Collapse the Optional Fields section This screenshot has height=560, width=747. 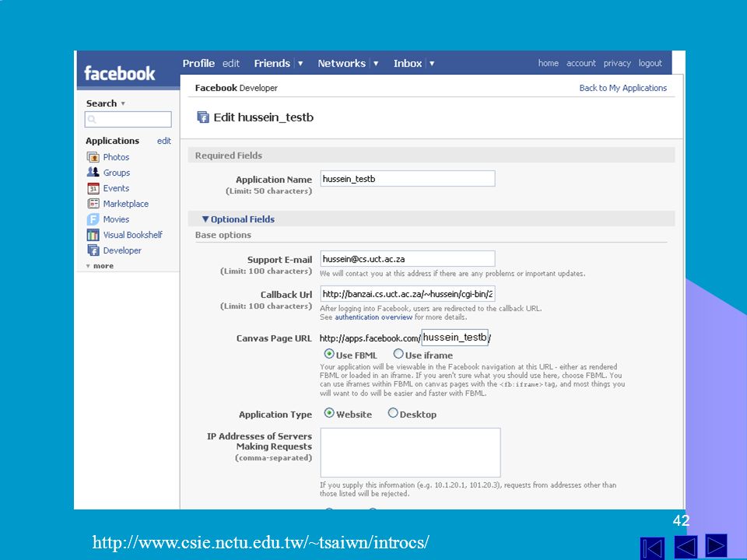pyautogui.click(x=238, y=219)
